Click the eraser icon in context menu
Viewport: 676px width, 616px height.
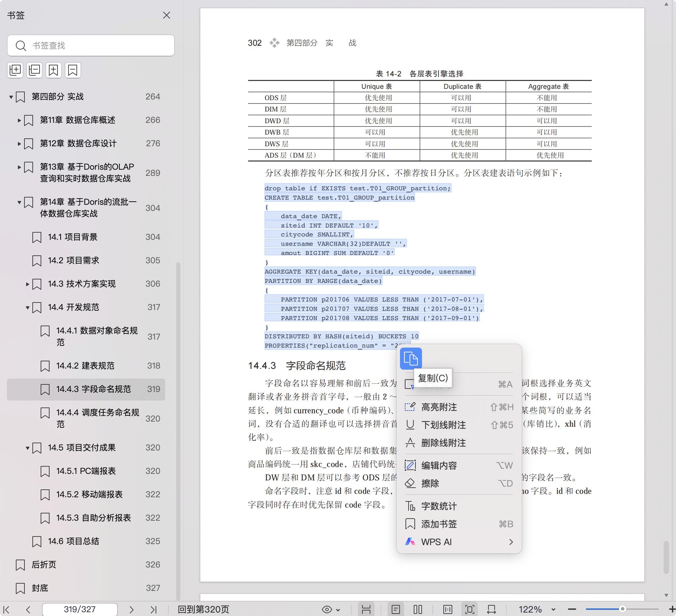[x=410, y=483]
